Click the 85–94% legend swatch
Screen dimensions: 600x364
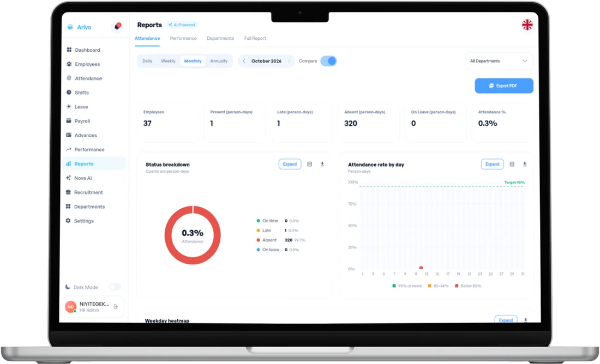pyautogui.click(x=430, y=286)
